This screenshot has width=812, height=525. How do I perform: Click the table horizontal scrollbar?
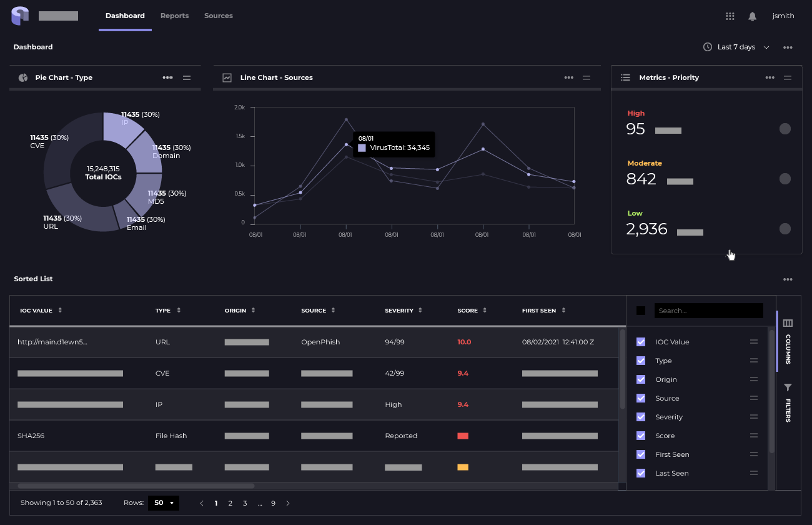click(x=136, y=486)
